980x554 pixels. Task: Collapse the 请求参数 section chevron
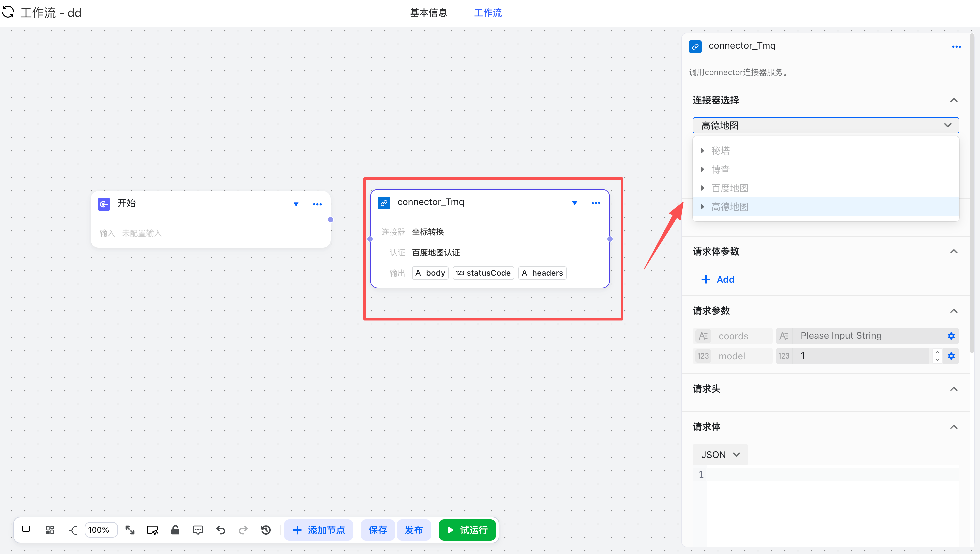coord(953,311)
